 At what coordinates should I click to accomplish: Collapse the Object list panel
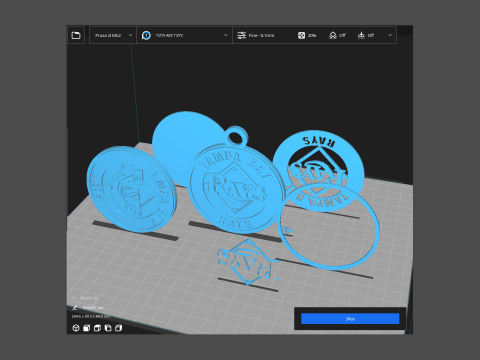tap(74, 298)
